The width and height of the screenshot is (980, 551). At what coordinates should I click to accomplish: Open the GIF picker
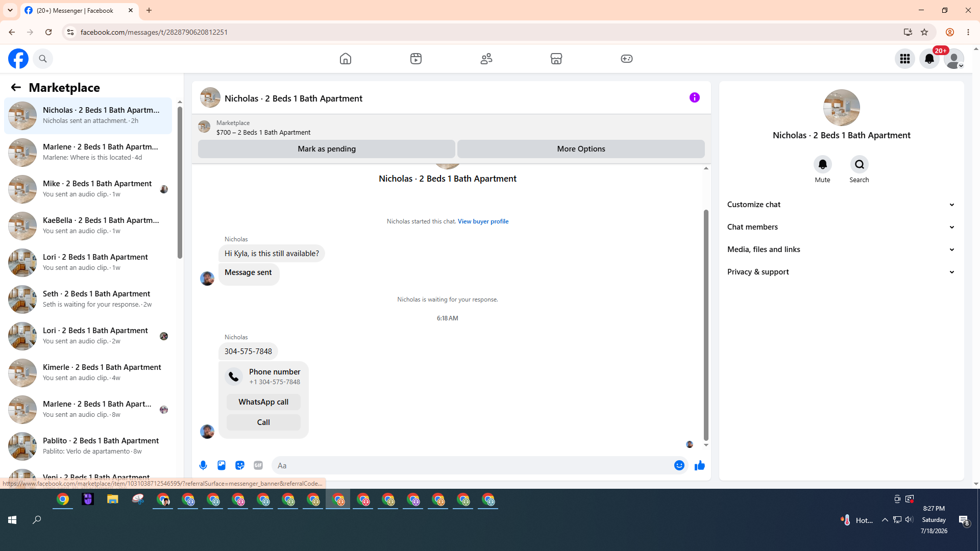point(258,465)
